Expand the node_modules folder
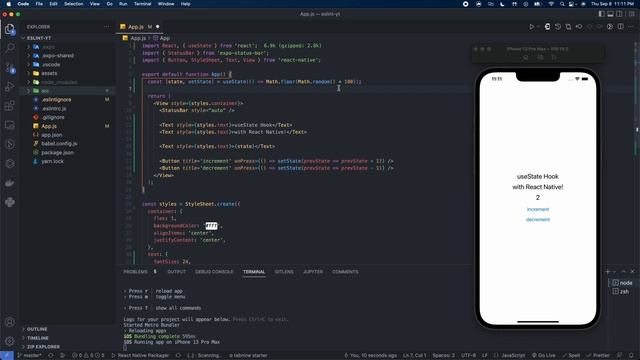640x360 pixels. 59,82
